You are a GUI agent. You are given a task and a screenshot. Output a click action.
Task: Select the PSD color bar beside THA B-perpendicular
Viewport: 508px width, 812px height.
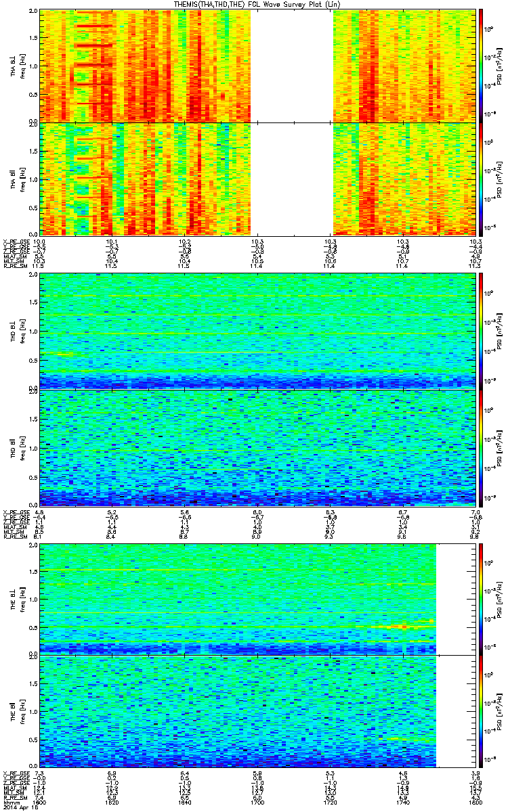pyautogui.click(x=482, y=65)
